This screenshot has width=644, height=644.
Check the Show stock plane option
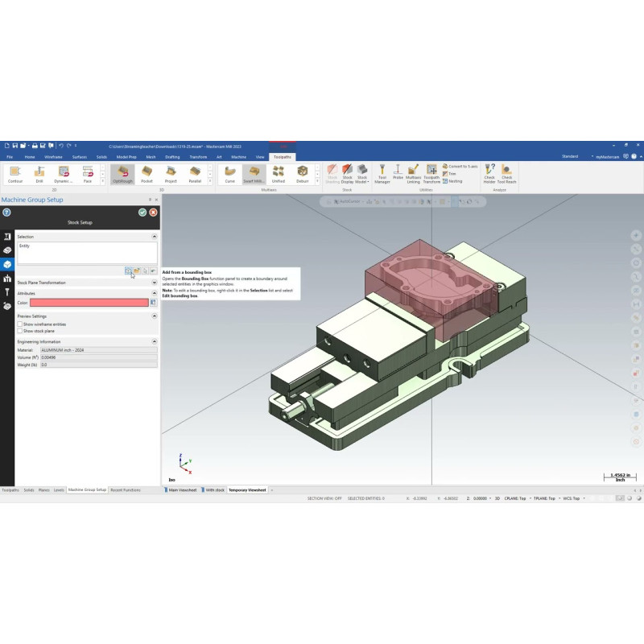click(x=20, y=331)
